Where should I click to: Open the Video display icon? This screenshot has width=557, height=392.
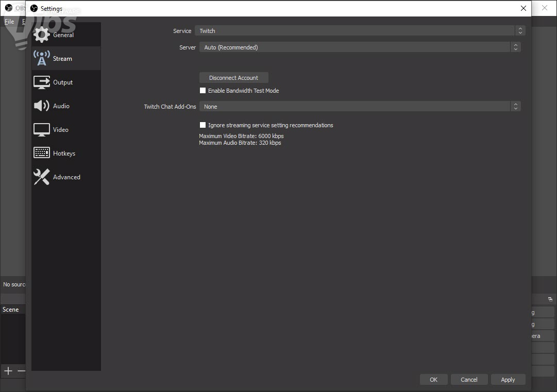click(42, 130)
